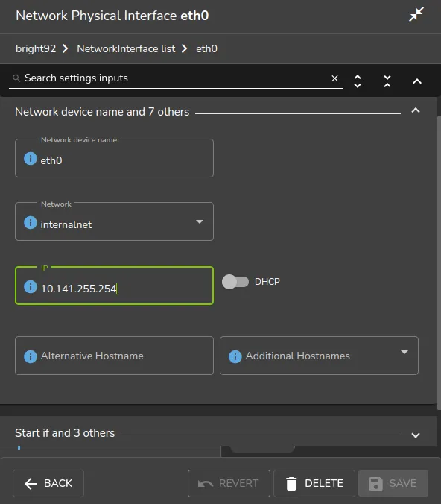The width and height of the screenshot is (441, 504).
Task: Click the bright92 breadcrumb
Action: 36,48
